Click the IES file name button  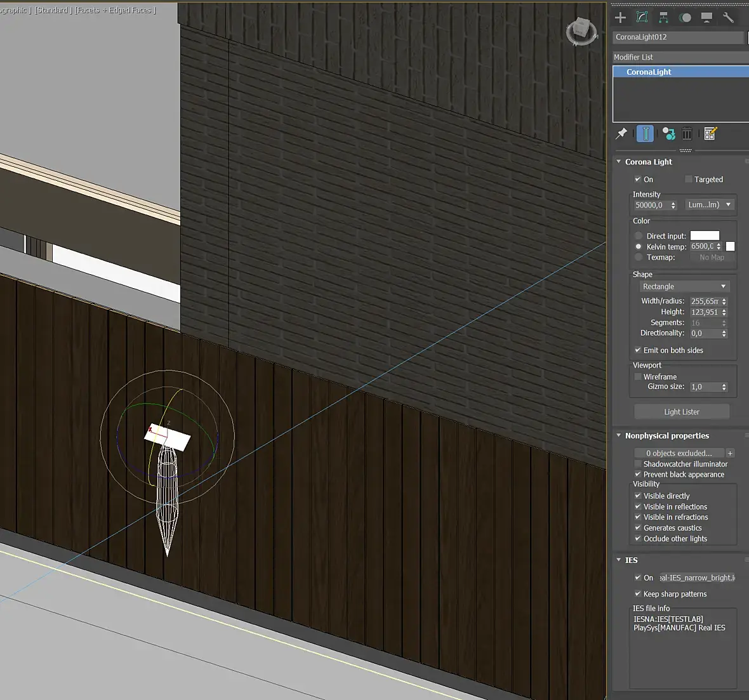[x=698, y=578]
